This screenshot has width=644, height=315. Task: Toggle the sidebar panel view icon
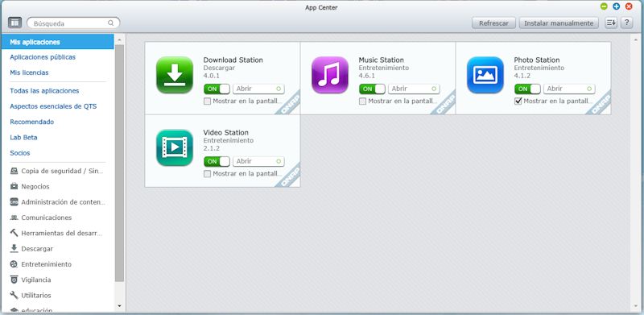[x=14, y=23]
